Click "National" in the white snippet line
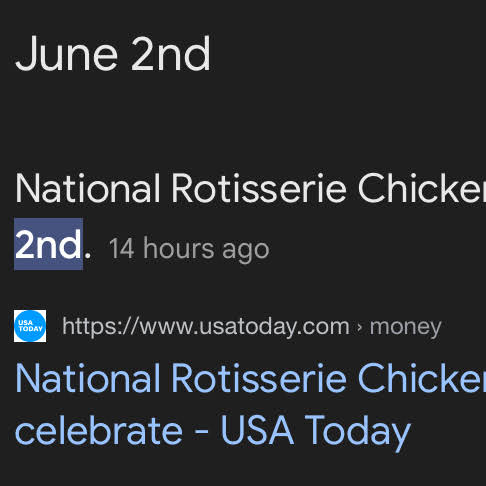Image resolution: width=486 pixels, height=486 pixels. pyautogui.click(x=88, y=188)
